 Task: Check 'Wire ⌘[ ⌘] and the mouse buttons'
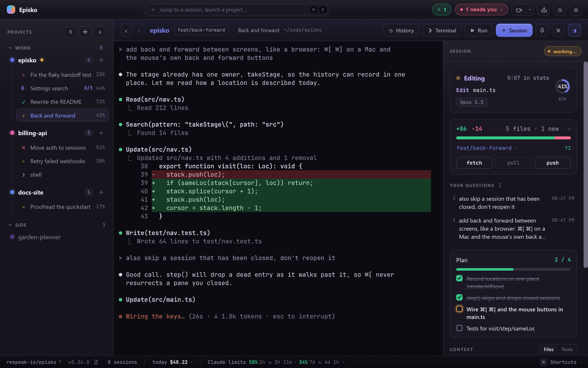coord(459,309)
